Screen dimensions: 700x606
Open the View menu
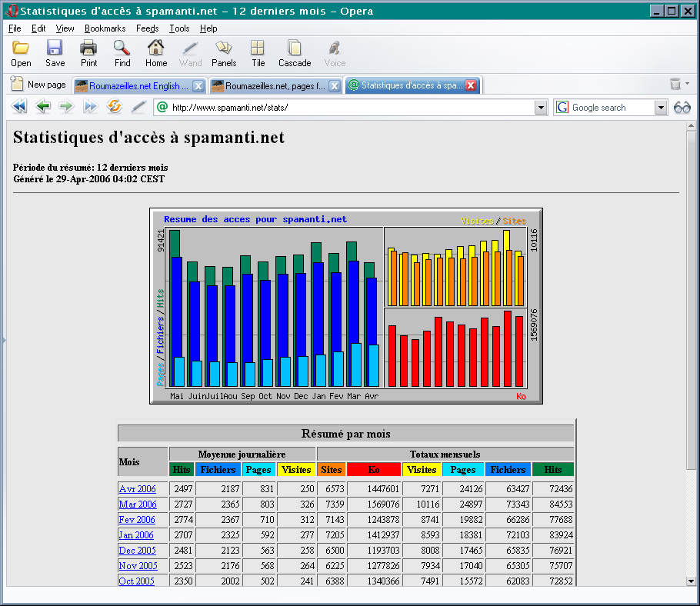[x=65, y=28]
